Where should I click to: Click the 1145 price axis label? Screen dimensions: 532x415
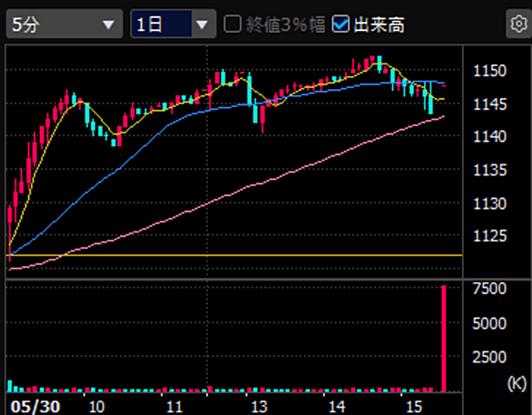point(489,104)
